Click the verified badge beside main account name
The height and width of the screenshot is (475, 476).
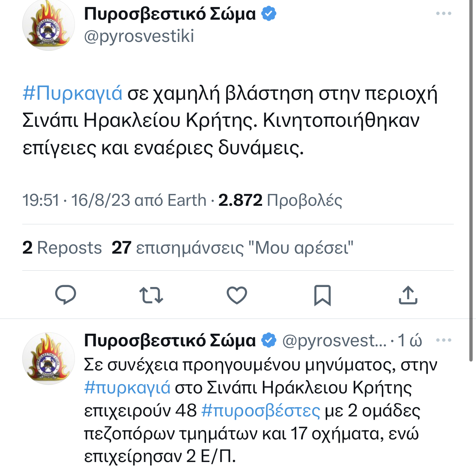(269, 14)
